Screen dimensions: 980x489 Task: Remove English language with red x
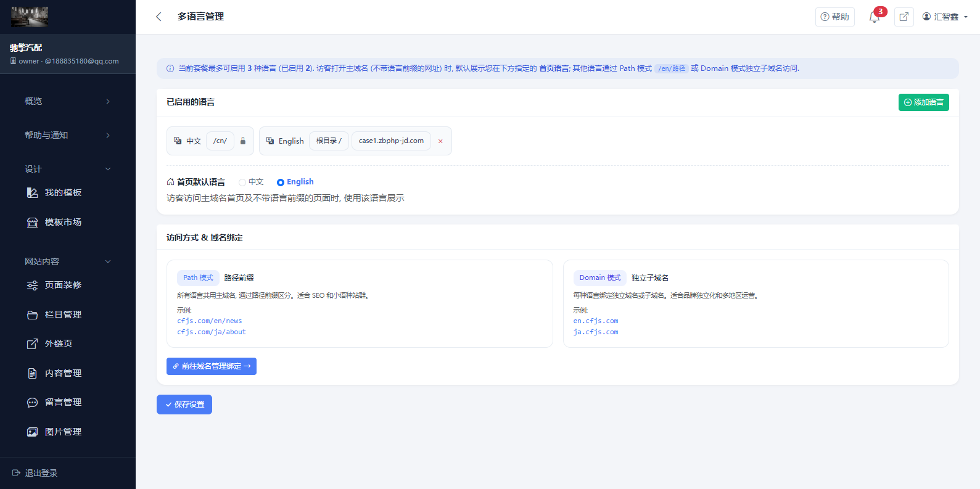(x=440, y=141)
